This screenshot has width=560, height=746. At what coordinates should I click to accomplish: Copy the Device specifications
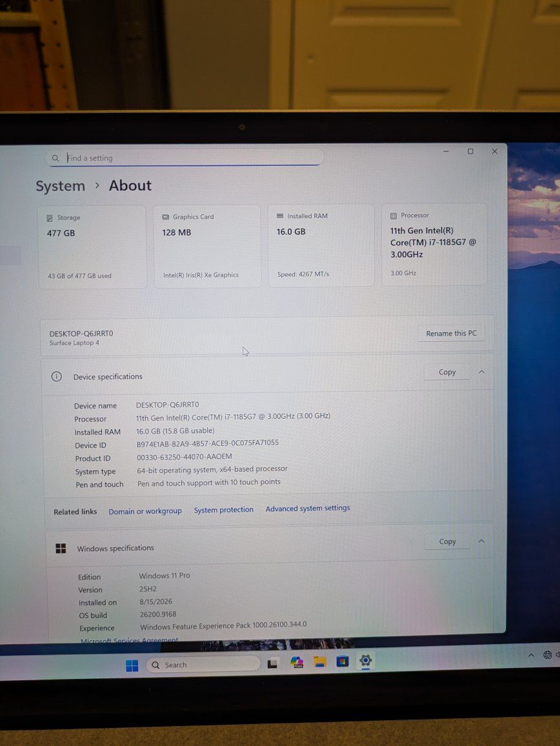pos(446,372)
